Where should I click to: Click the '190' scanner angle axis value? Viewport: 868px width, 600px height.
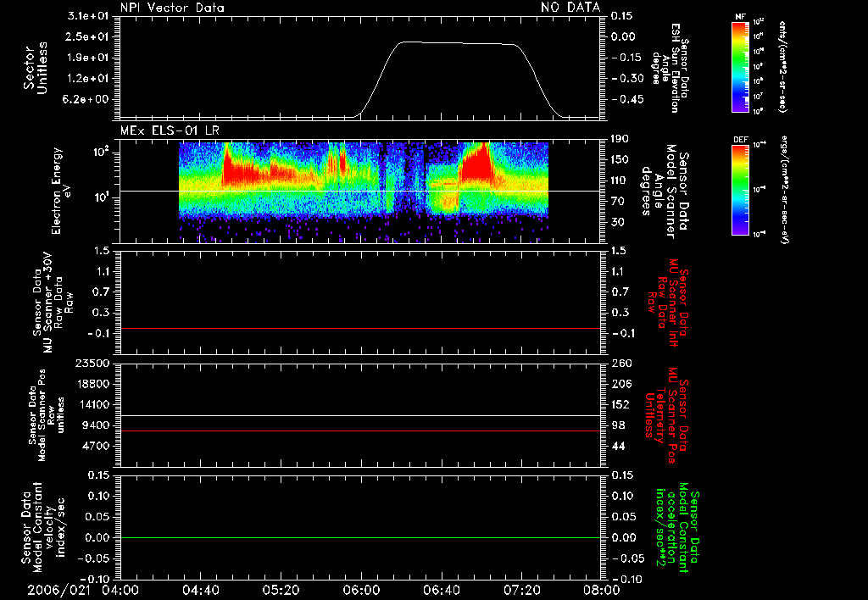coord(620,139)
